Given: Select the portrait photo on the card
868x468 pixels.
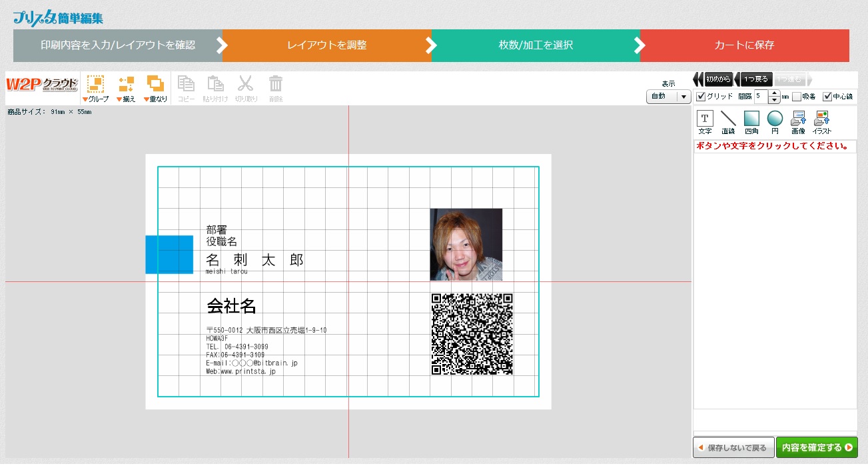Looking at the screenshot, I should (466, 245).
